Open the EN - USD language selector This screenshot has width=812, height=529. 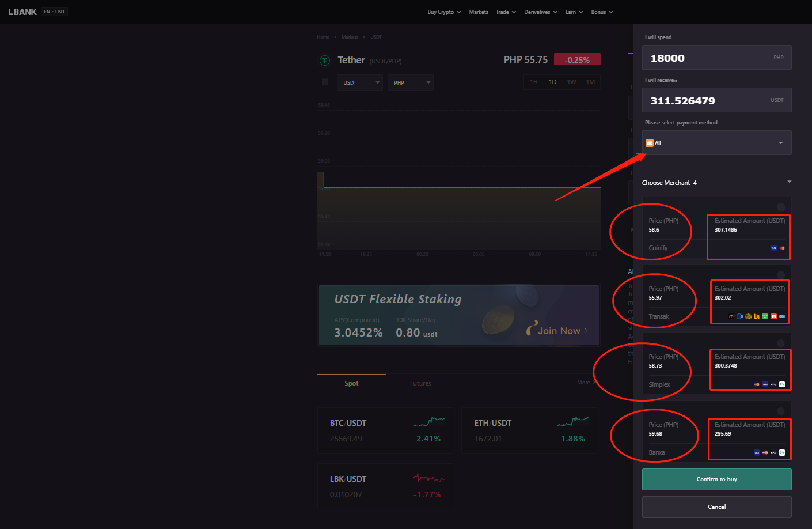[54, 12]
